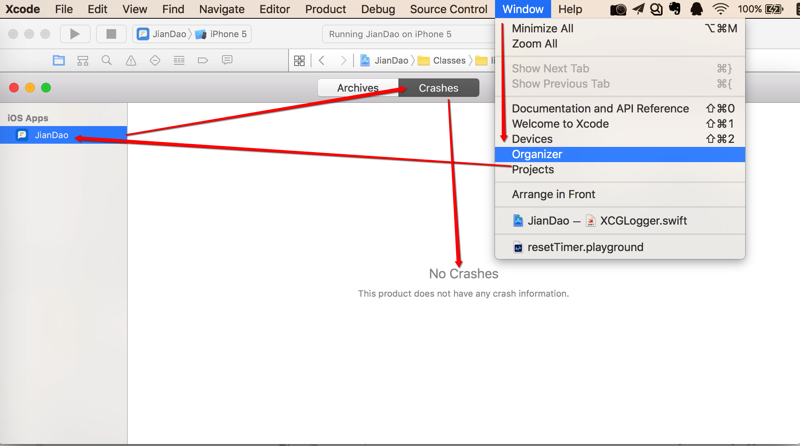Screen dimensions: 800x446
Task: Switch to resetTimer.playground window
Action: [620, 247]
